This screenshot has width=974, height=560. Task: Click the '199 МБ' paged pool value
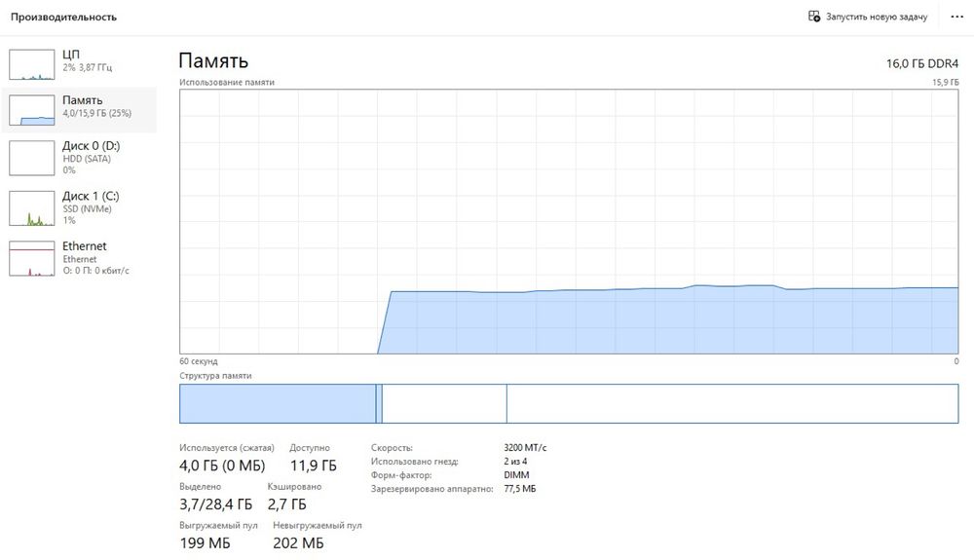point(205,543)
